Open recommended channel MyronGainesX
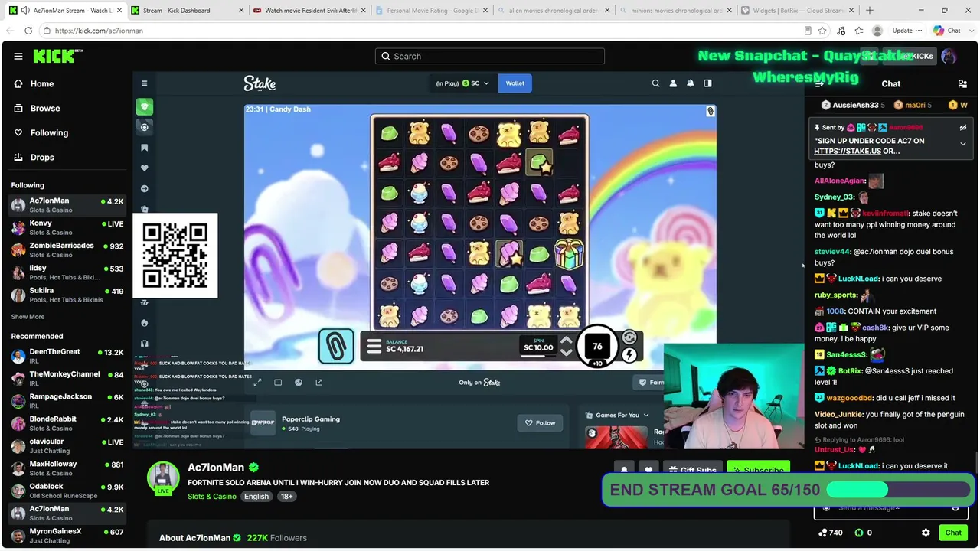This screenshot has height=551, width=980. click(x=67, y=536)
